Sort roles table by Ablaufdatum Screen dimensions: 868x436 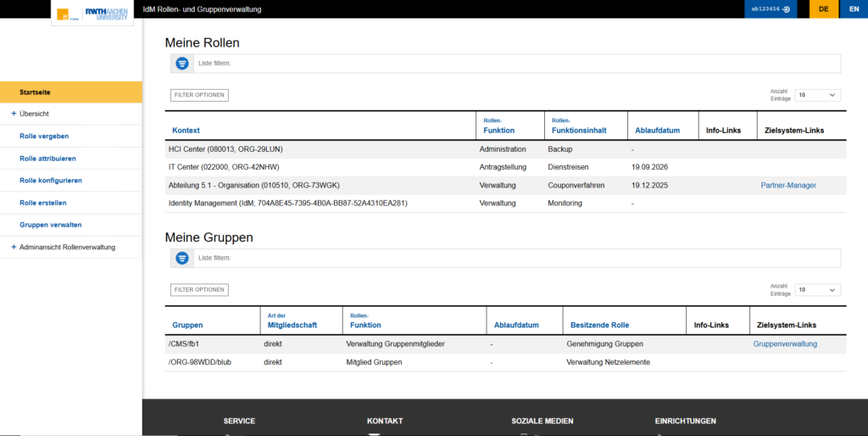657,131
